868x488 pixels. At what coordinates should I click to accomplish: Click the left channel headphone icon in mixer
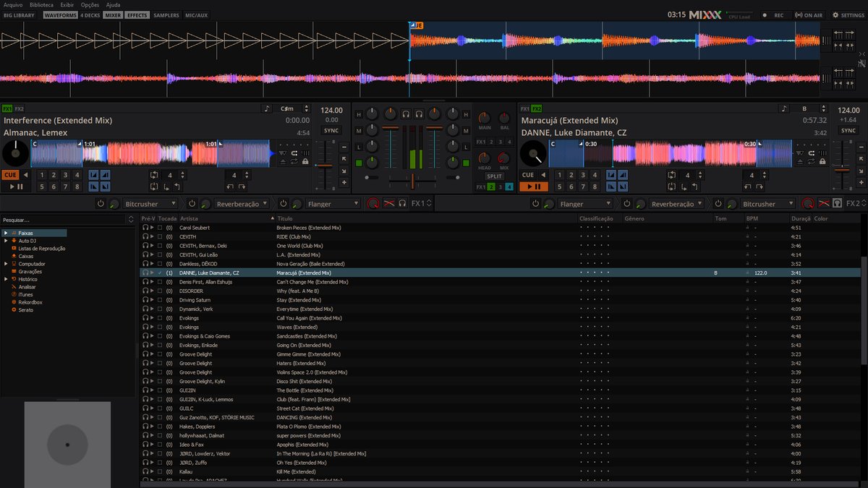pyautogui.click(x=406, y=114)
